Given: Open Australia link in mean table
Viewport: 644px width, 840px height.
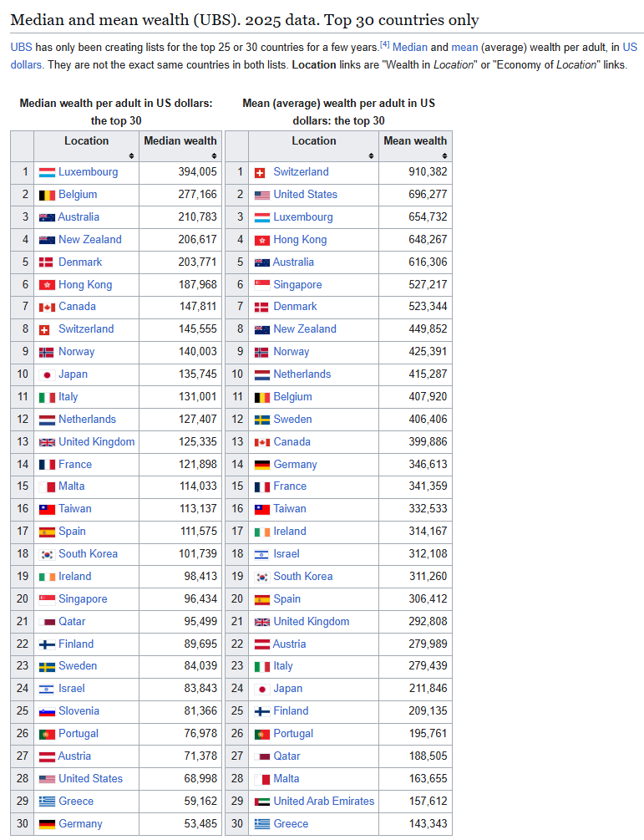Looking at the screenshot, I should [x=293, y=262].
